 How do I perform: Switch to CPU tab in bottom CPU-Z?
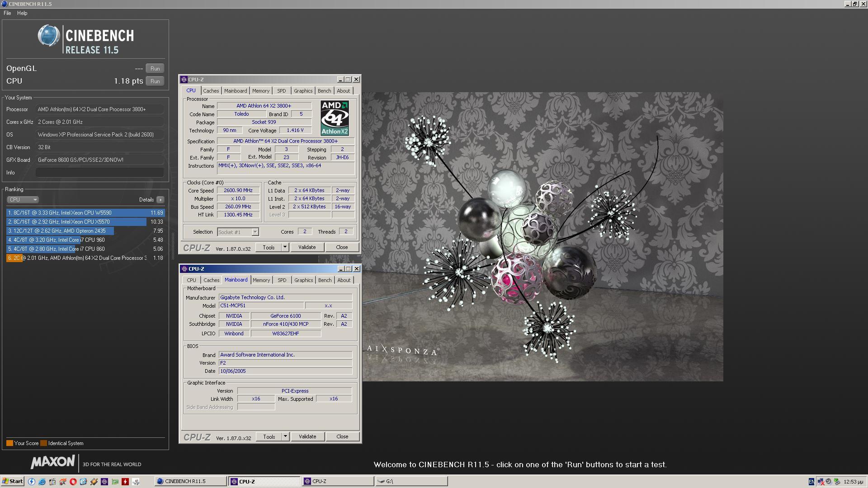tap(192, 280)
